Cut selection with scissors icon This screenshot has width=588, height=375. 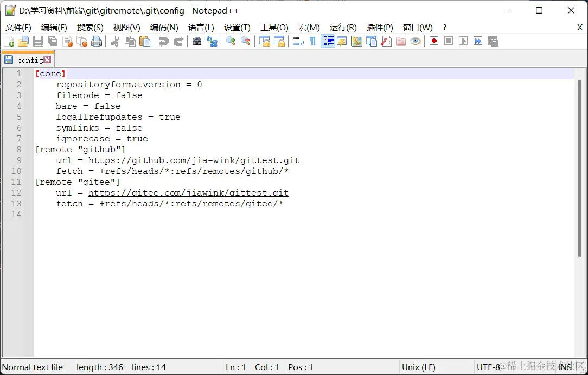pyautogui.click(x=115, y=41)
